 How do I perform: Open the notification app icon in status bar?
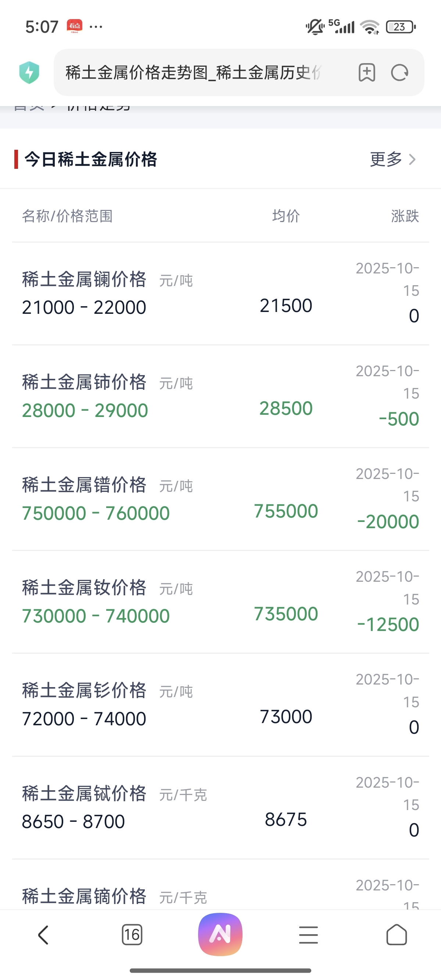(75, 26)
